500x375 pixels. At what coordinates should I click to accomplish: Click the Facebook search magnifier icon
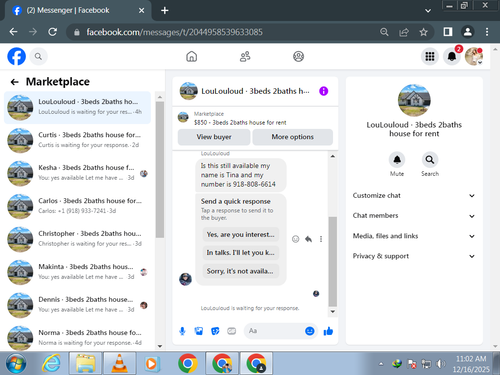pyautogui.click(x=38, y=56)
